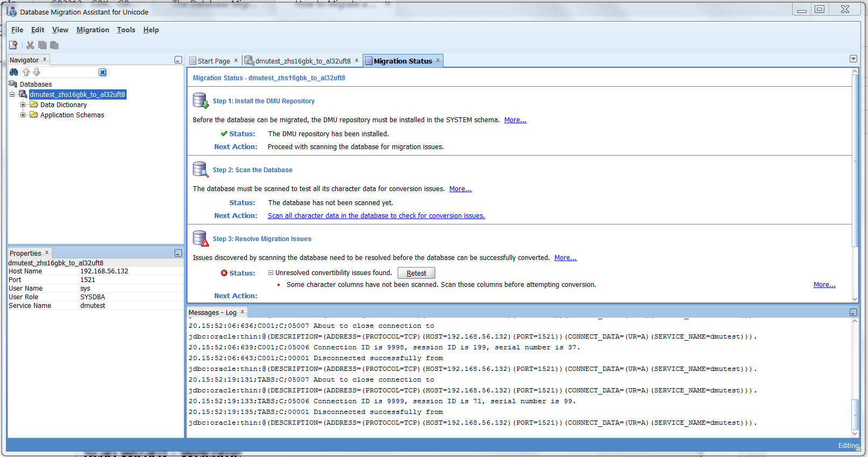Clear the Navigator search with the X icon

click(102, 72)
